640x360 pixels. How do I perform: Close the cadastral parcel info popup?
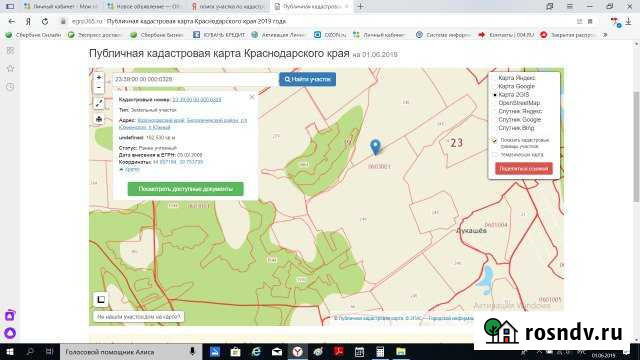(x=252, y=97)
